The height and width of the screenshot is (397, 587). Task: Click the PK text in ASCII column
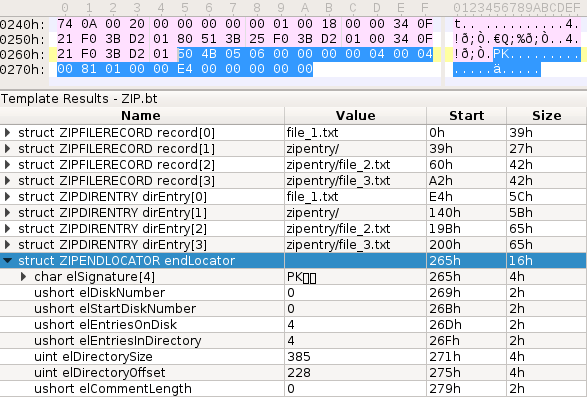coord(501,54)
